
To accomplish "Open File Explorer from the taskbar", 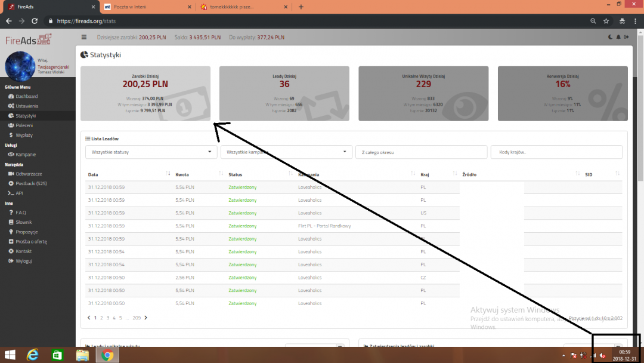I will coord(82,355).
